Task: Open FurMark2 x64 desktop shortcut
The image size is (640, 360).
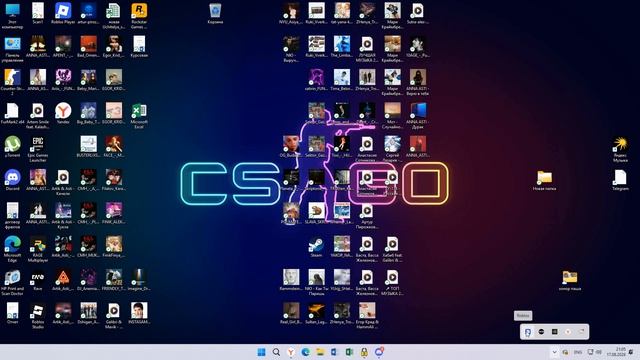Action: click(12, 113)
